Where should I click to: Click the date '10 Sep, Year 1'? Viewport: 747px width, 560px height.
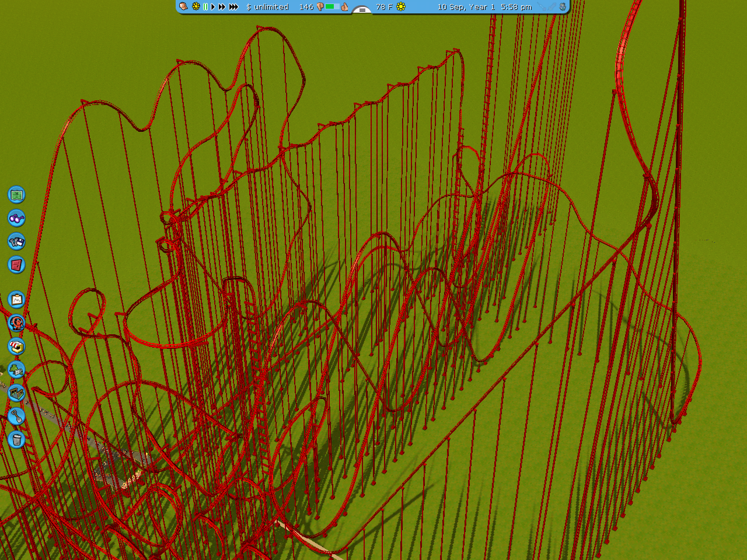pyautogui.click(x=466, y=7)
